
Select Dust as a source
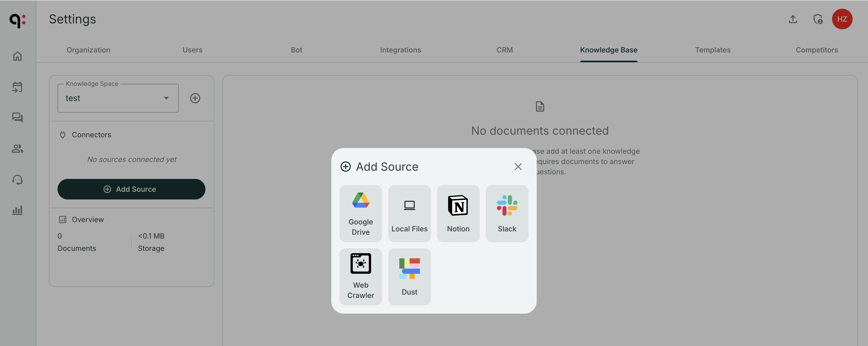click(409, 277)
